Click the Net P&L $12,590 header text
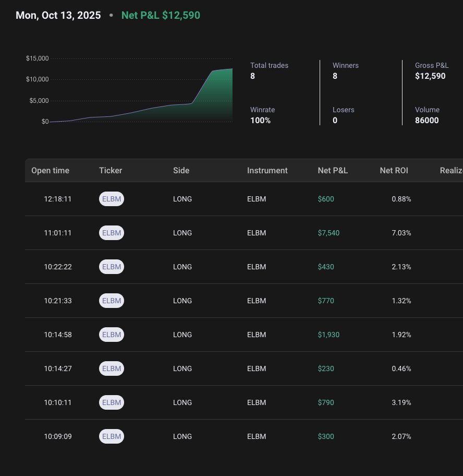This screenshot has height=476, width=463. pyautogui.click(x=161, y=15)
